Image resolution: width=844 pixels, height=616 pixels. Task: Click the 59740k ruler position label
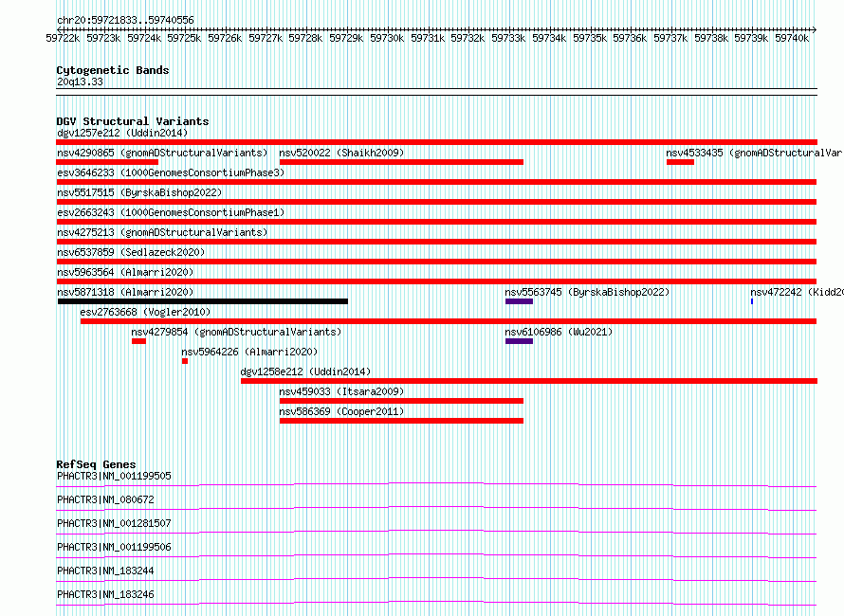click(x=792, y=38)
